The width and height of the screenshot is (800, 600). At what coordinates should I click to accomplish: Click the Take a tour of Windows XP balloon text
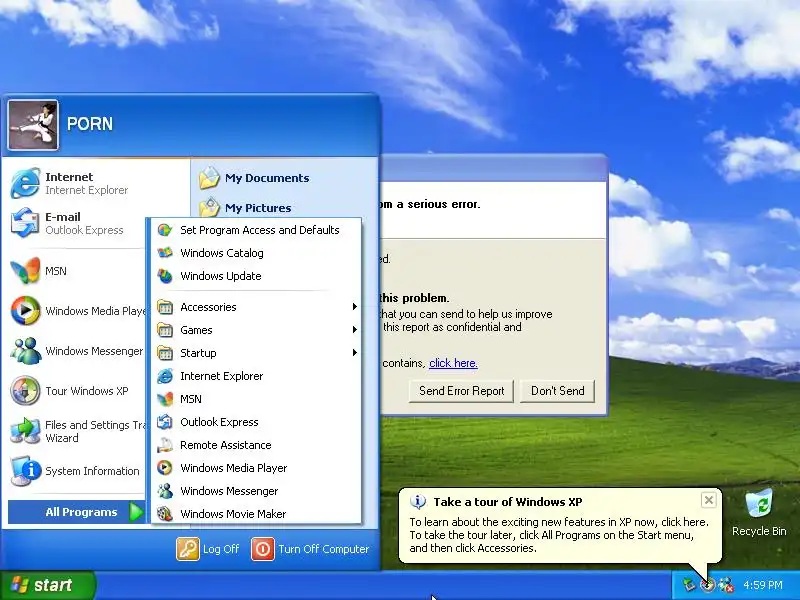click(x=508, y=502)
